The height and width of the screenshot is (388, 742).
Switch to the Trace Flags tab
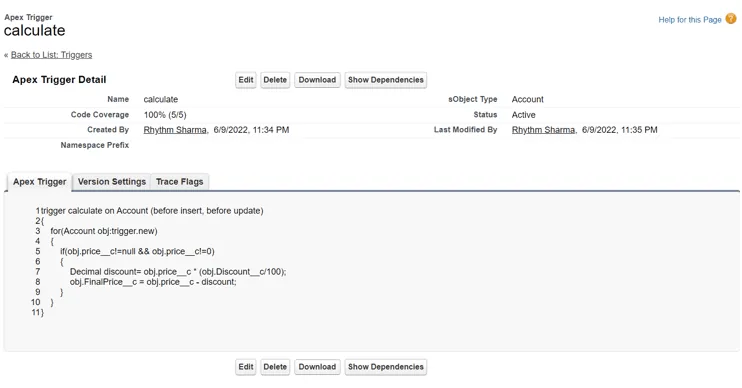click(x=179, y=182)
